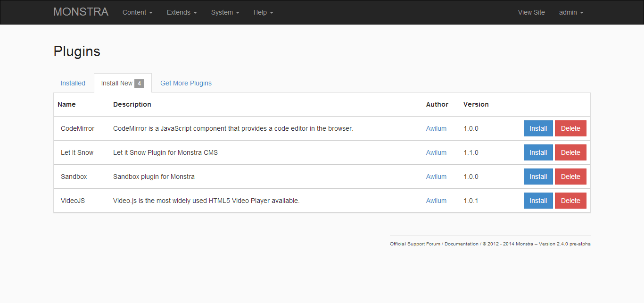Open the Get More Plugins tab

pos(186,83)
